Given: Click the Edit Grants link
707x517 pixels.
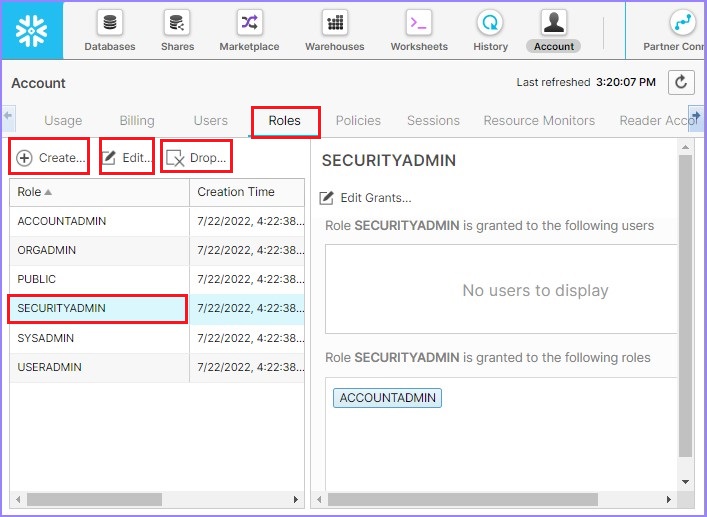Looking at the screenshot, I should [365, 198].
